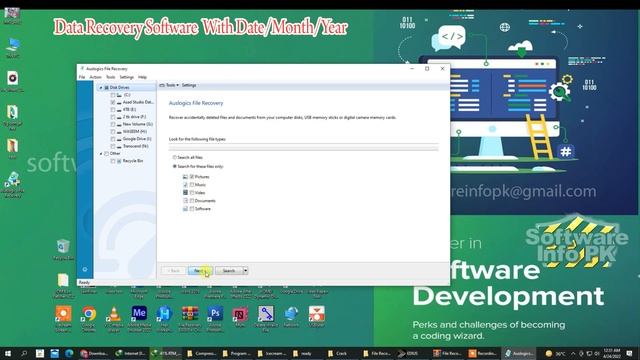Open the Auslogics File Recovery desktop shortcut
Screen dimensions: 640x360
coord(13,185)
